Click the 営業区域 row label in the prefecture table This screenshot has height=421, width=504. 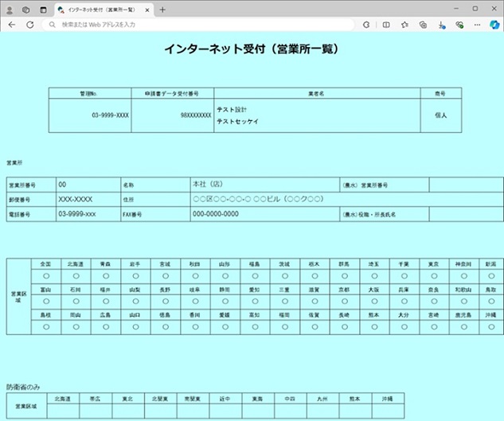pos(18,297)
